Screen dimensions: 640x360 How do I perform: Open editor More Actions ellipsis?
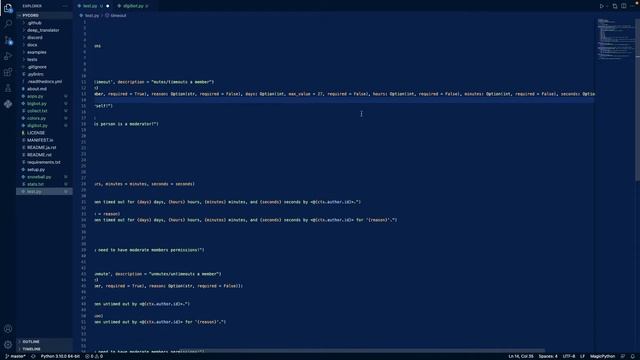point(633,6)
